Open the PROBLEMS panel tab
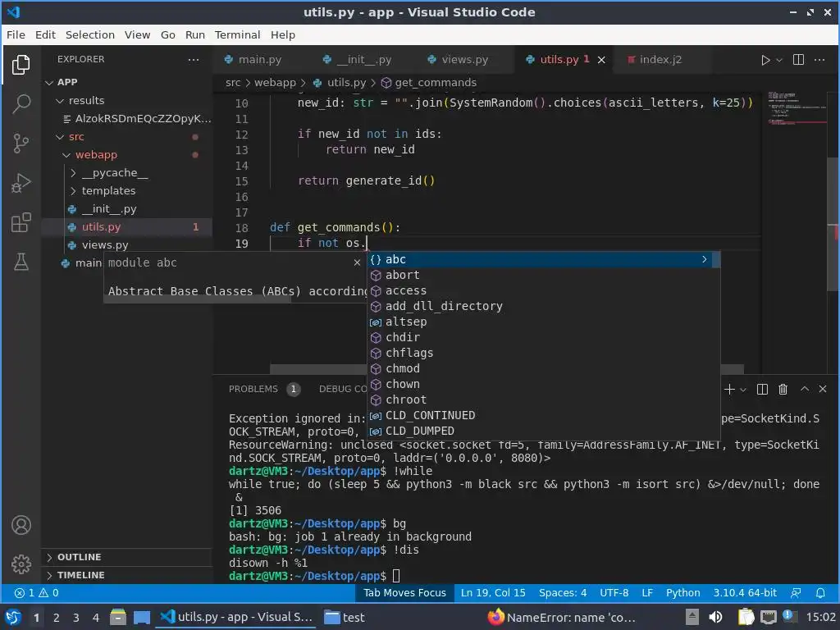 253,389
